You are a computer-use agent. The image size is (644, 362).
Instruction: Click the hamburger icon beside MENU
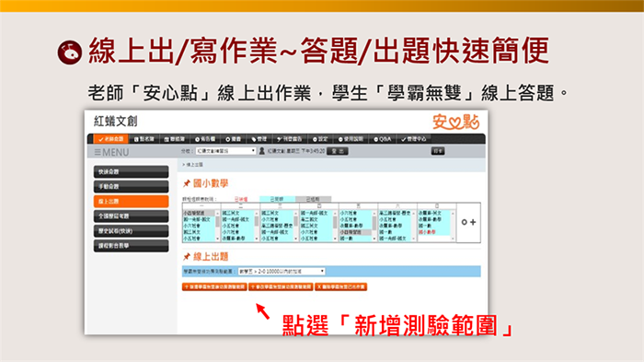tap(98, 152)
